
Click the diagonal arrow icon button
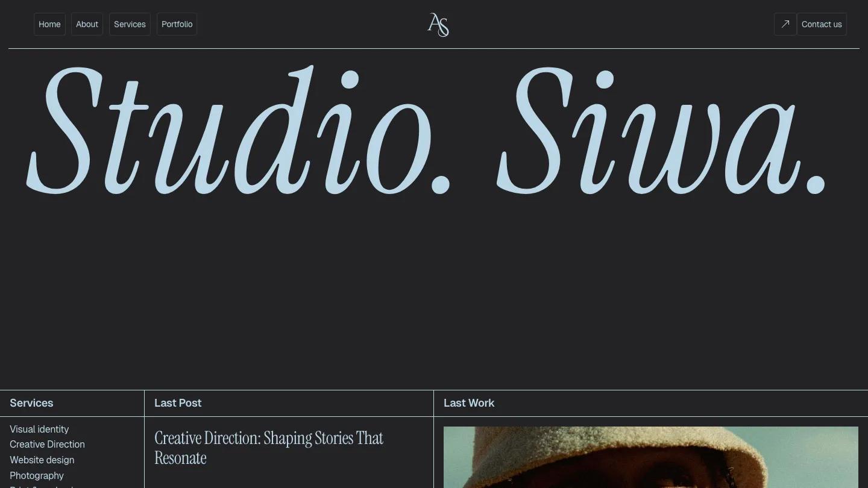(x=785, y=24)
